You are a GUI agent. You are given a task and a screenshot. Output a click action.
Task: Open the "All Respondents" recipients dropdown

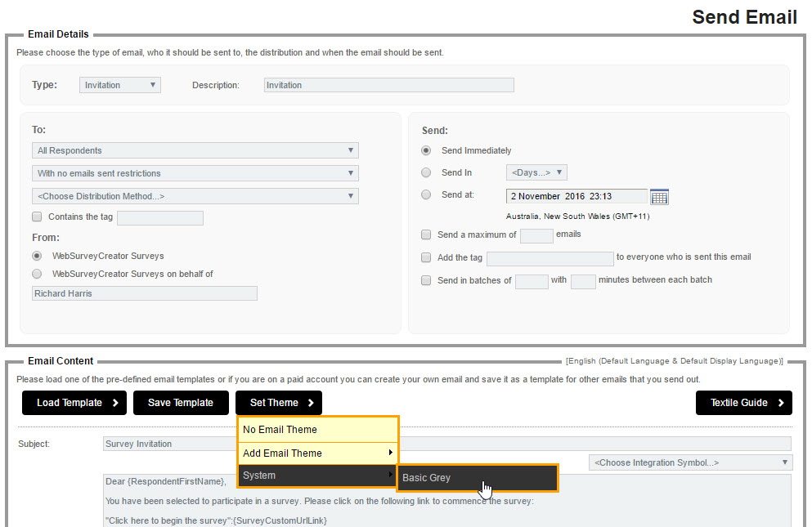(x=195, y=150)
